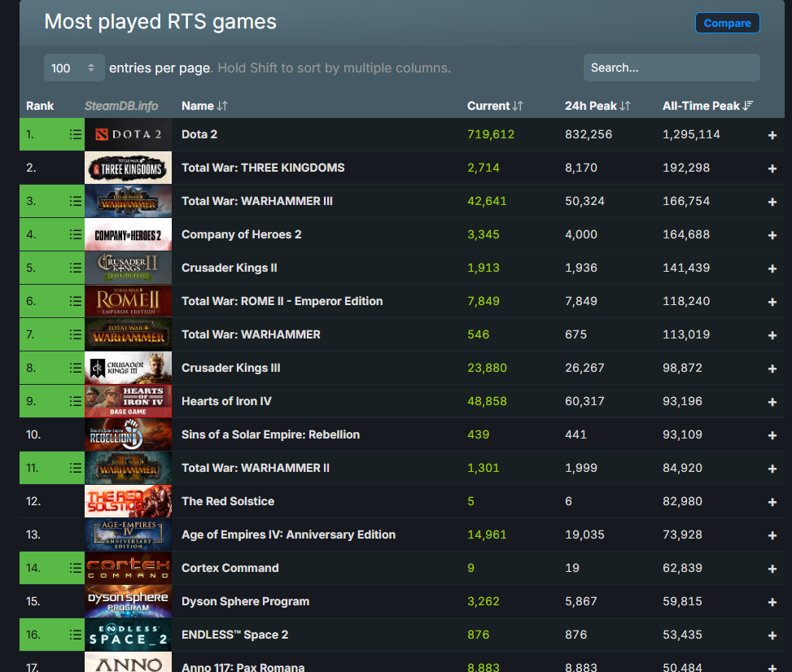Click 24h peak value 19,035
The image size is (792, 672).
pos(584,535)
